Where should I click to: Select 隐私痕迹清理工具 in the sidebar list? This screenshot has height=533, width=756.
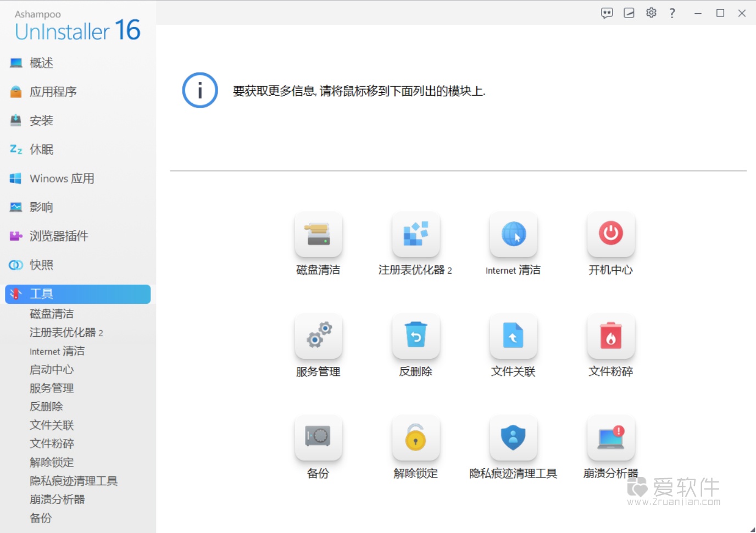74,480
